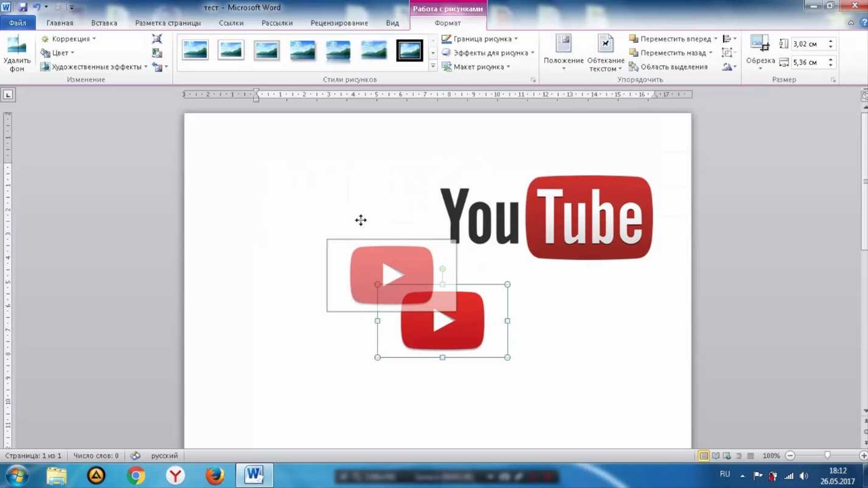This screenshot has height=488, width=868.
Task: Click the YouTube logo image in document
Action: click(546, 218)
